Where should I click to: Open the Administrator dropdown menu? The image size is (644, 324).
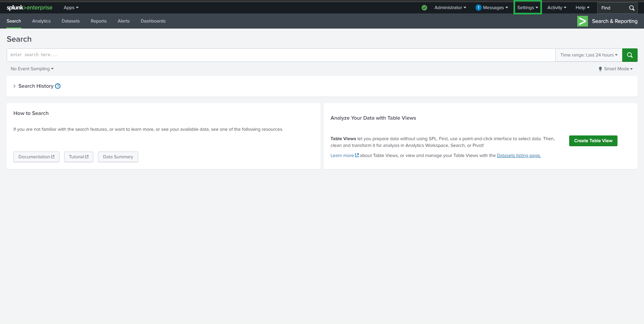coord(450,8)
